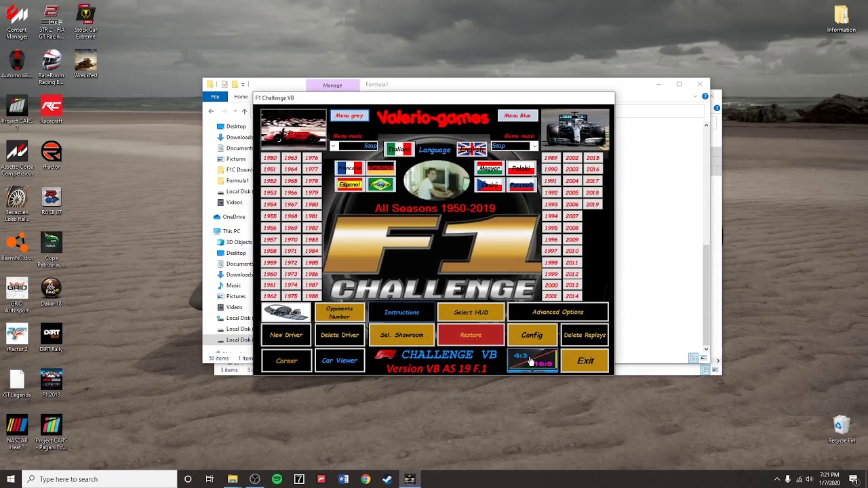Image resolution: width=868 pixels, height=488 pixels.
Task: Choose the Deutsch flag language
Action: [380, 168]
